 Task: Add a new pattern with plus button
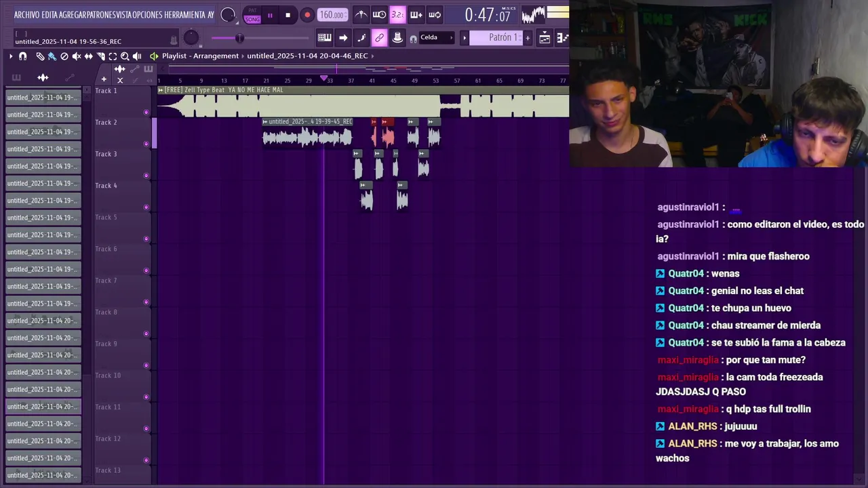[x=528, y=38]
